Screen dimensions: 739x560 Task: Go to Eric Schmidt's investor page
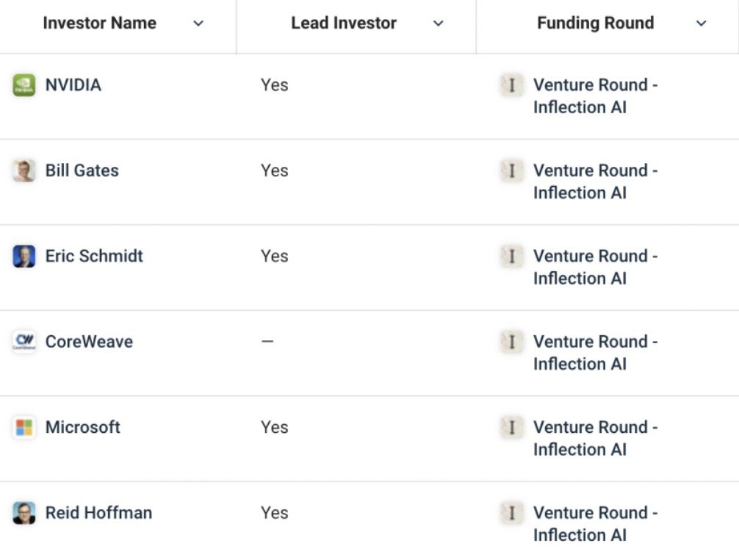[94, 256]
